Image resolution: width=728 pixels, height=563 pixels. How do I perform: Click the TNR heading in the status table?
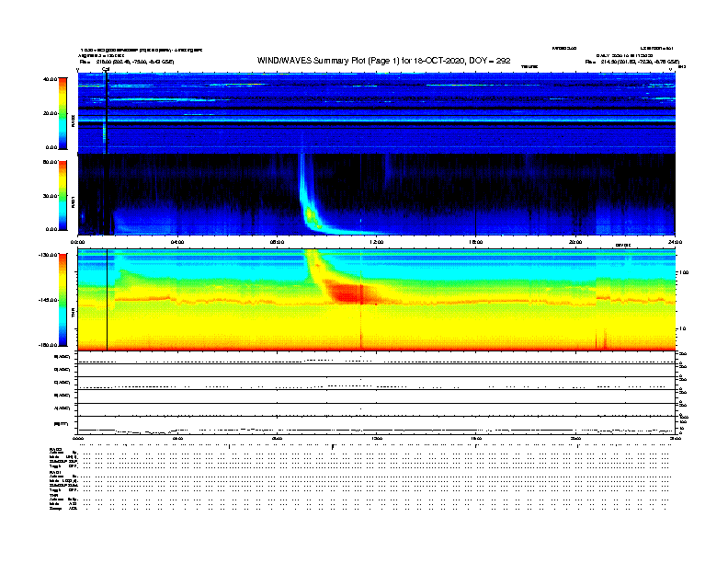click(x=53, y=495)
